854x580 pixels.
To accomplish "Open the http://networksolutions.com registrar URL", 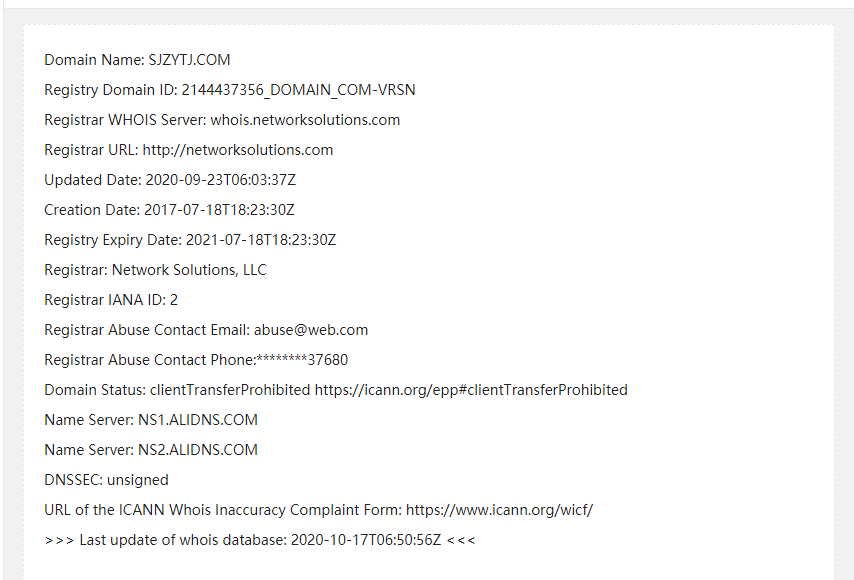I will (238, 150).
